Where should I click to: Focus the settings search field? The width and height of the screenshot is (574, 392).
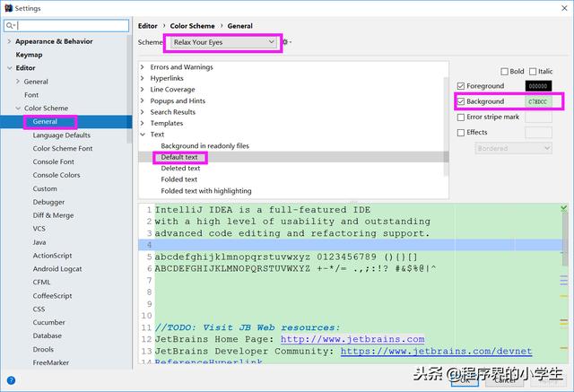tap(66, 25)
